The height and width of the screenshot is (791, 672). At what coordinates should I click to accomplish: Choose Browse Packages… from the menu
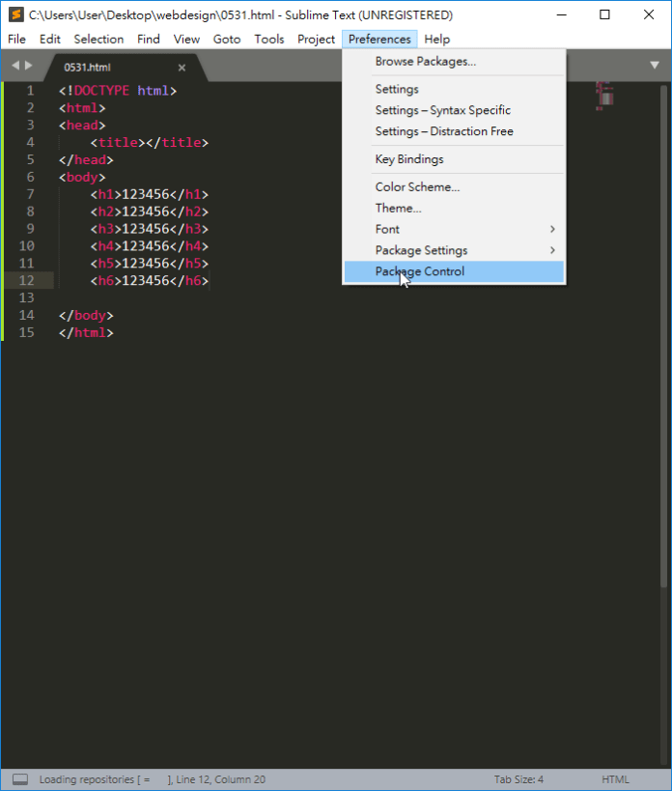[425, 61]
